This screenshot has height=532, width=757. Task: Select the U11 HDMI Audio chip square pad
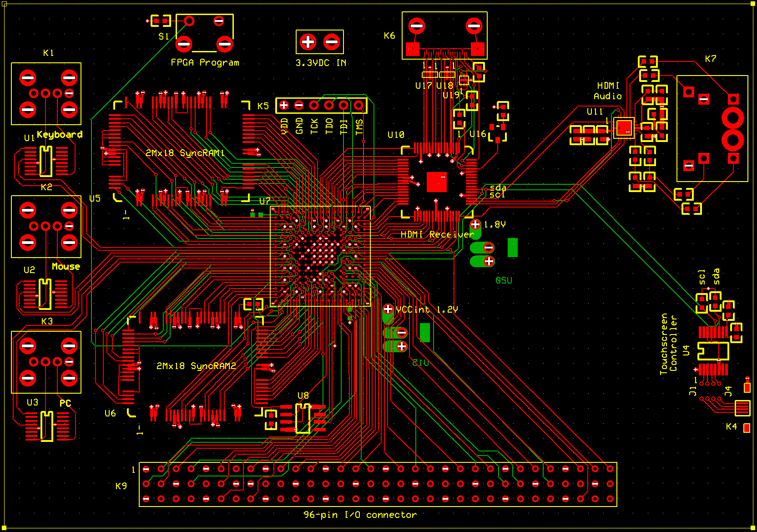624,127
